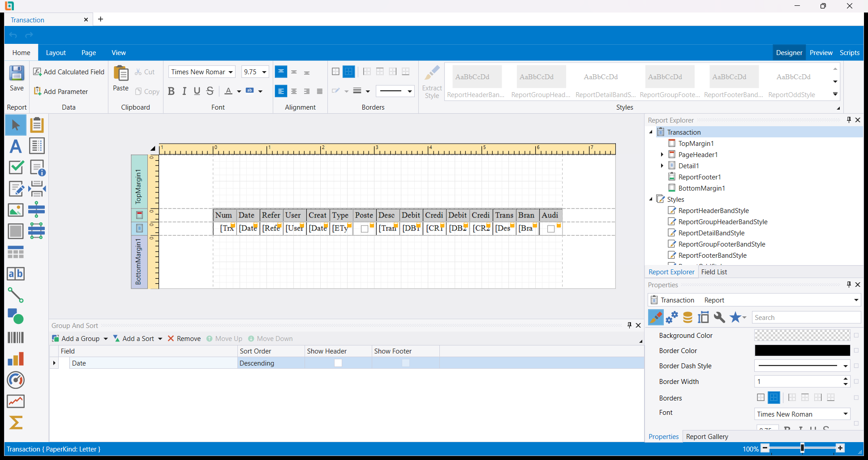Click the undo arrow in title bar
The height and width of the screenshot is (460, 868).
click(13, 35)
